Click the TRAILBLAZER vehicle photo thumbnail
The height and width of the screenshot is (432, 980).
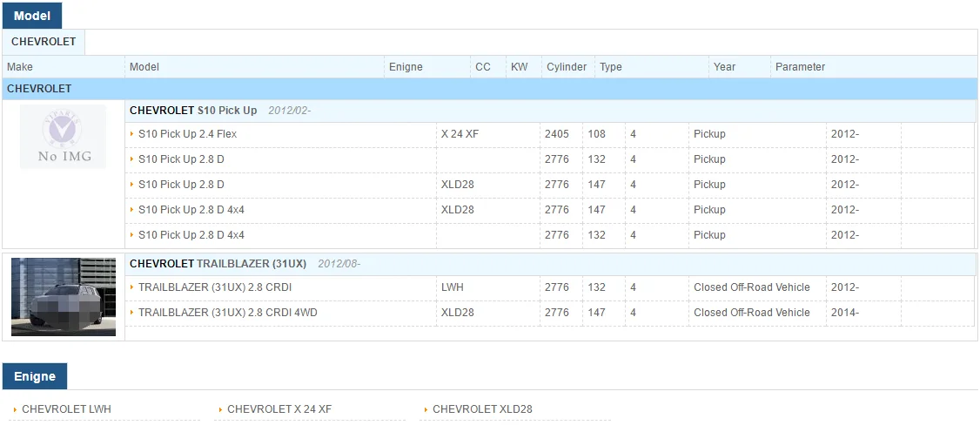pos(64,297)
